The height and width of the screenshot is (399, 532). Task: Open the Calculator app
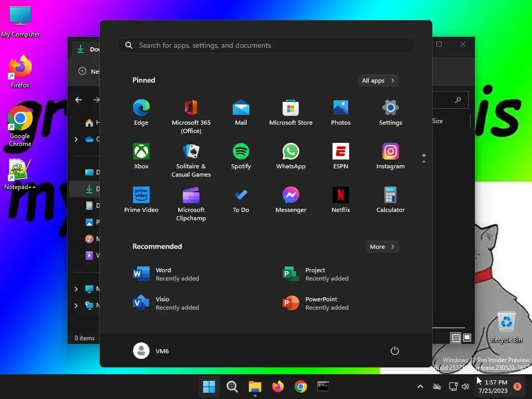click(x=391, y=200)
